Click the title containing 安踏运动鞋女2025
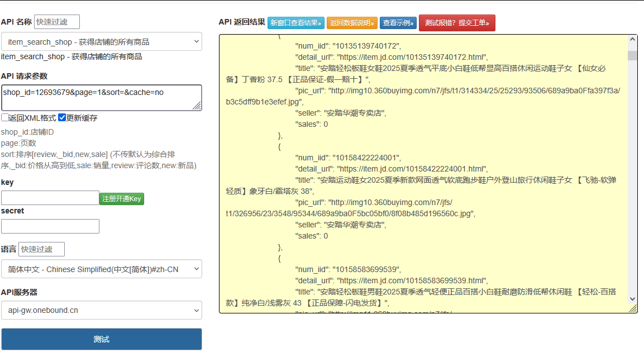Image resolution: width=644 pixels, height=352 pixels. [421, 185]
